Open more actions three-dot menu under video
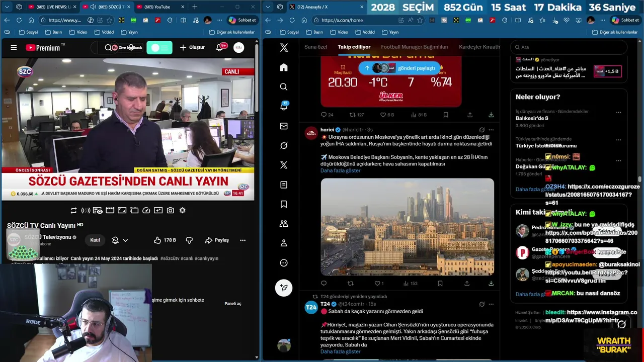The image size is (644, 362). pos(243,240)
